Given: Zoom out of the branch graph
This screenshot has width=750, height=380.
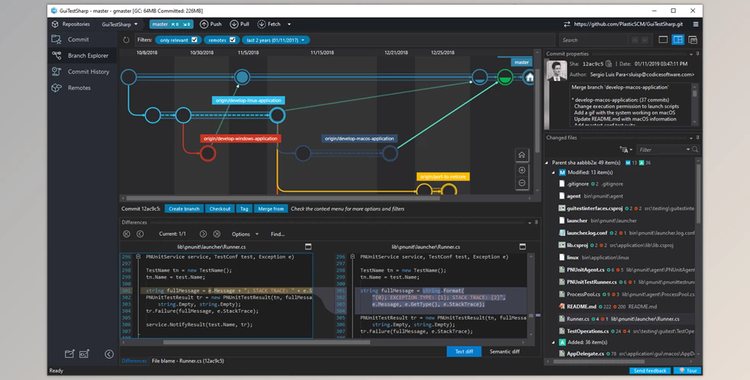Looking at the screenshot, I should [522, 183].
